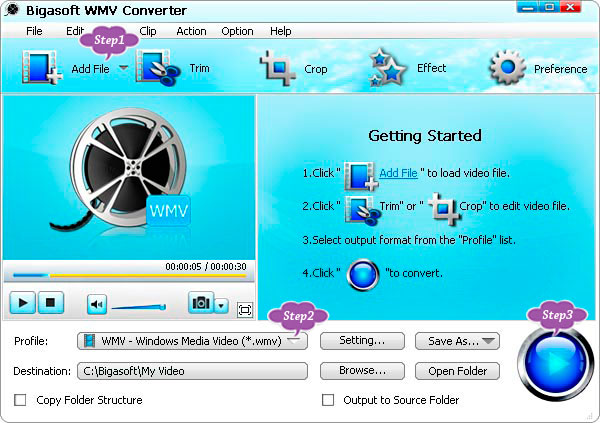Click the Crop toolbar label

[x=315, y=69]
